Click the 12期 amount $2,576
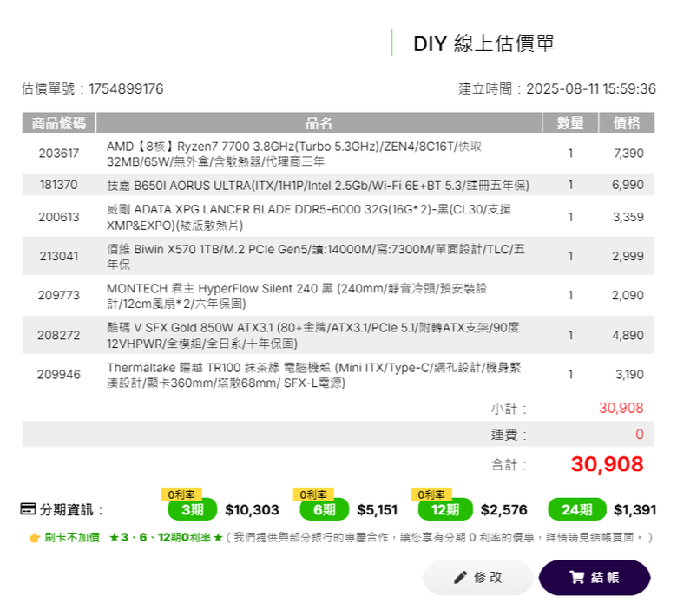Screen dimensions: 677x616 (504, 510)
